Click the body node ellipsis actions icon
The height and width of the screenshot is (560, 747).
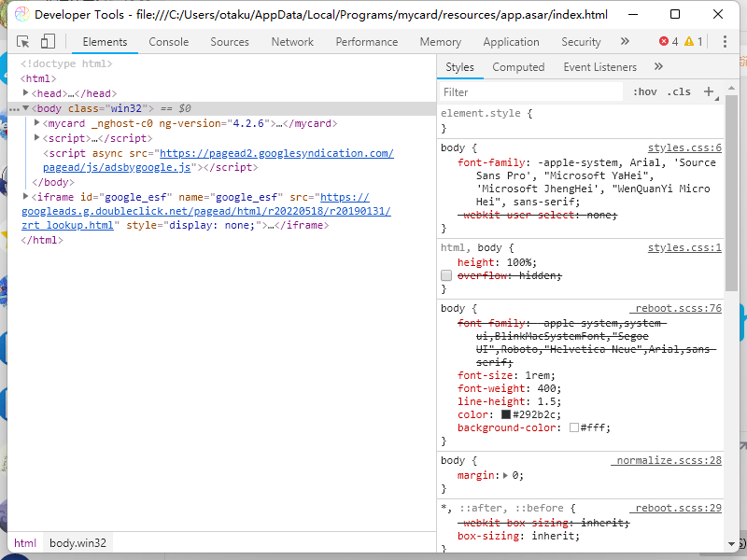(14, 109)
